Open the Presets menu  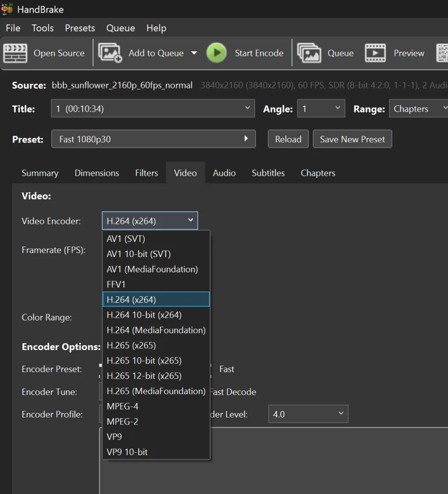coord(80,28)
